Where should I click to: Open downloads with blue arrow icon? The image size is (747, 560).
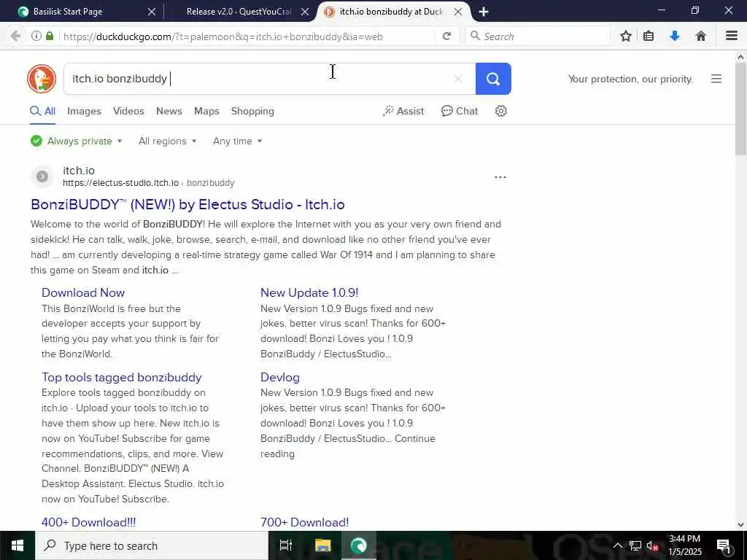(x=675, y=36)
